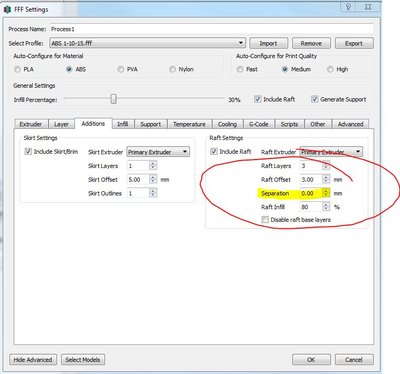Image resolution: width=400 pixels, height=374 pixels.
Task: Click the Raft Layers value field
Action: coord(311,166)
